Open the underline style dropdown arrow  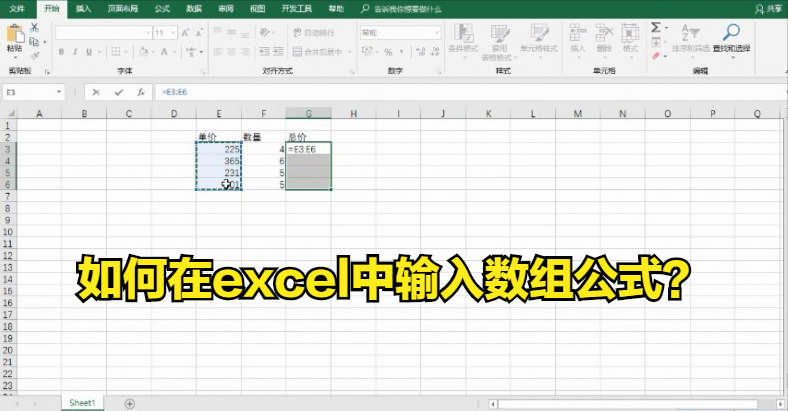(99, 52)
